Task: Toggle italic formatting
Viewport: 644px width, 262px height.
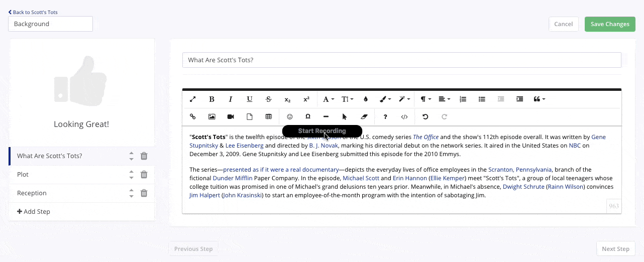Action: click(231, 99)
